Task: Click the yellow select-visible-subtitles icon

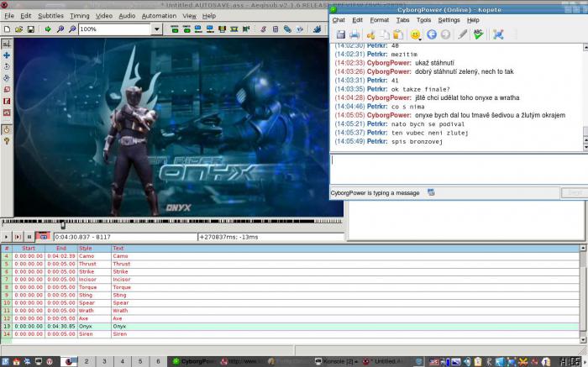Action: [222, 29]
